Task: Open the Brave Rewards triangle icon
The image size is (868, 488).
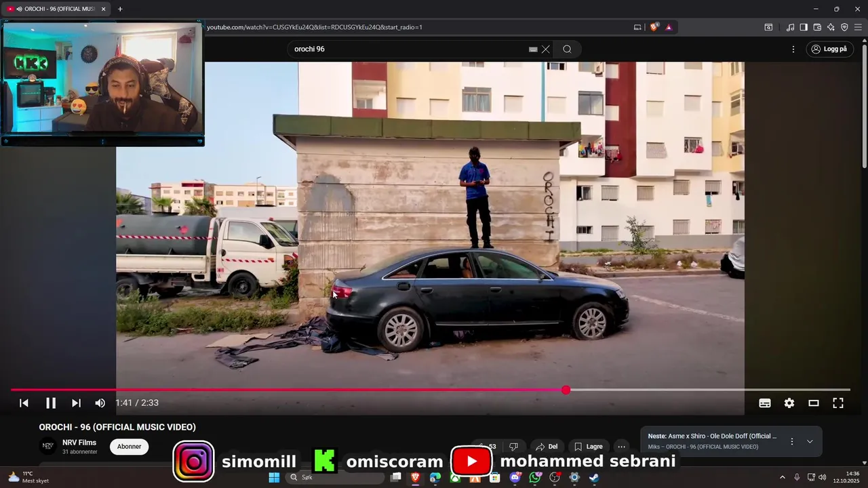Action: 669,27
